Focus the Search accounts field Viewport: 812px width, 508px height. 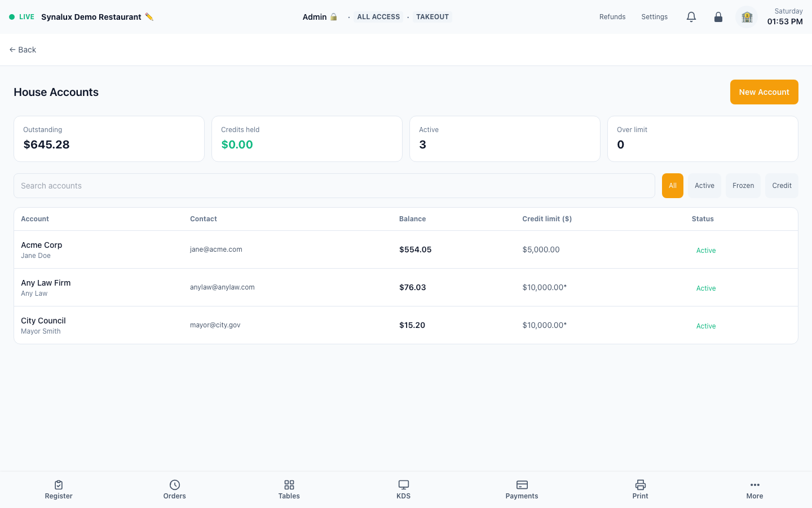(x=334, y=186)
